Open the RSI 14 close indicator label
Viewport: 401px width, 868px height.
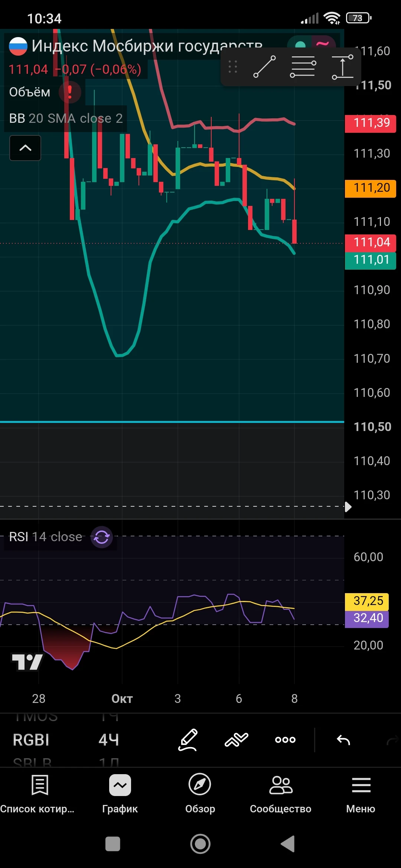pyautogui.click(x=45, y=537)
